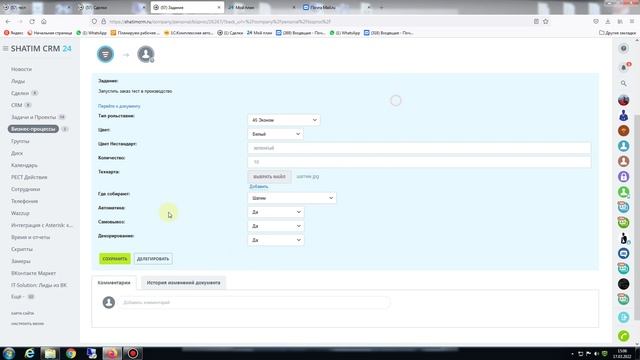
Task: Click the help question icon in right panel
Action: [623, 49]
